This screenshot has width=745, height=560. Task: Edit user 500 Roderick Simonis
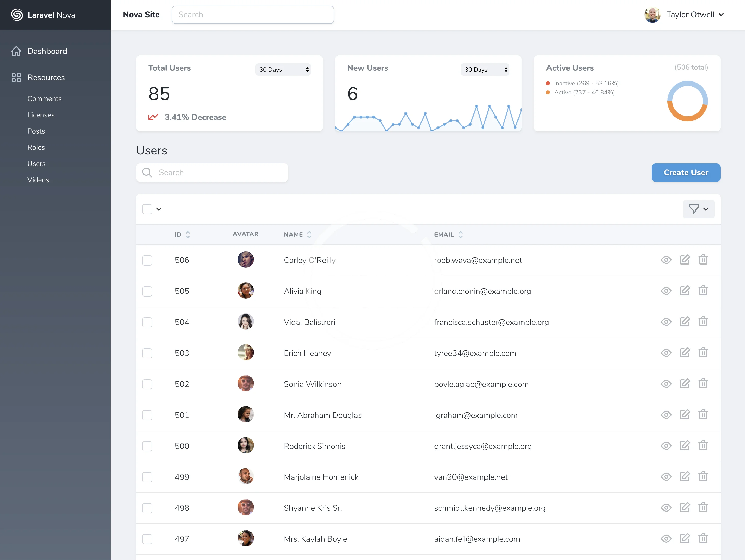coord(685,446)
